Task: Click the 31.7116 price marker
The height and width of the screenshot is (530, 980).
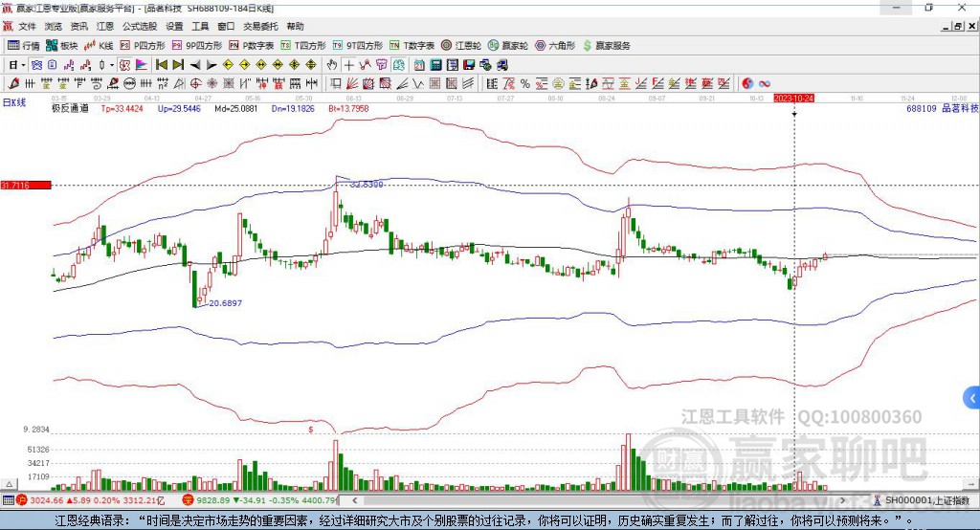Action: pos(26,185)
